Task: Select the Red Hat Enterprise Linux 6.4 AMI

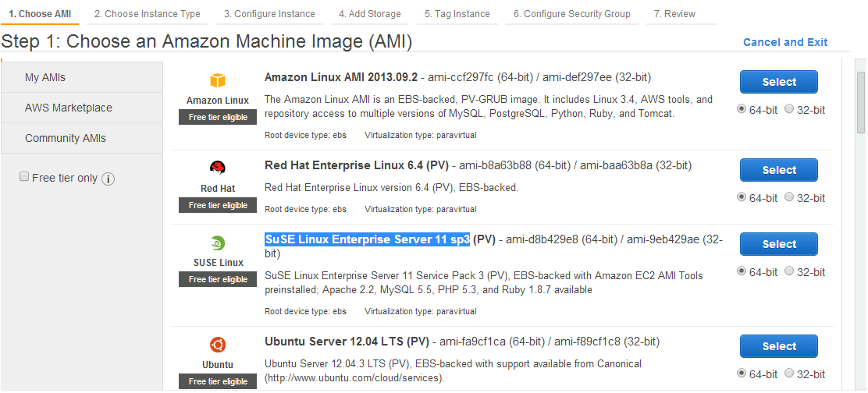Action: [779, 170]
